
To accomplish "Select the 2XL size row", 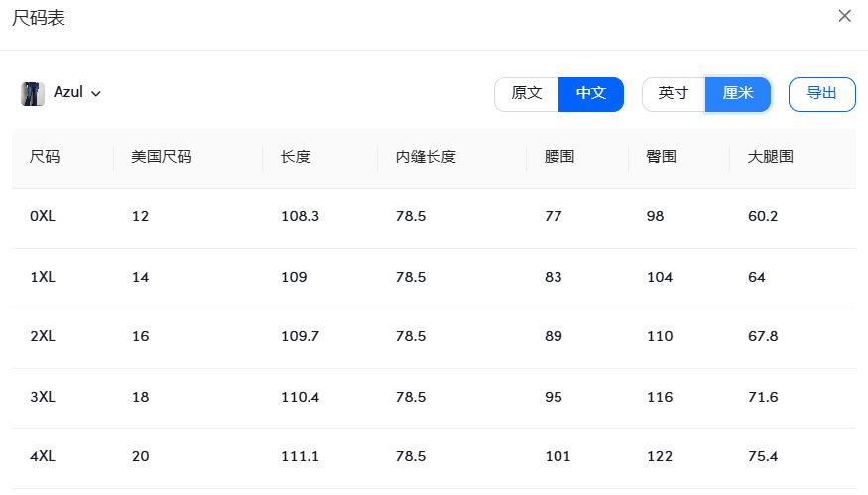I will [43, 337].
